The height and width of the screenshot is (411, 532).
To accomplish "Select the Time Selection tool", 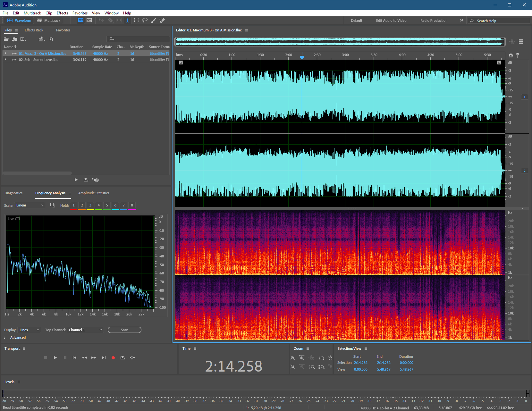I will [127, 20].
